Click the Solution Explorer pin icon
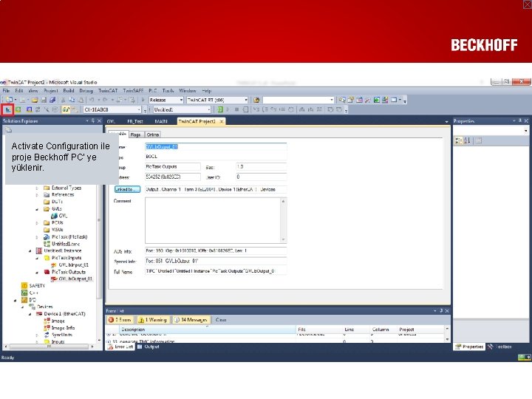Viewport: 532px width, 399px height. [x=93, y=120]
